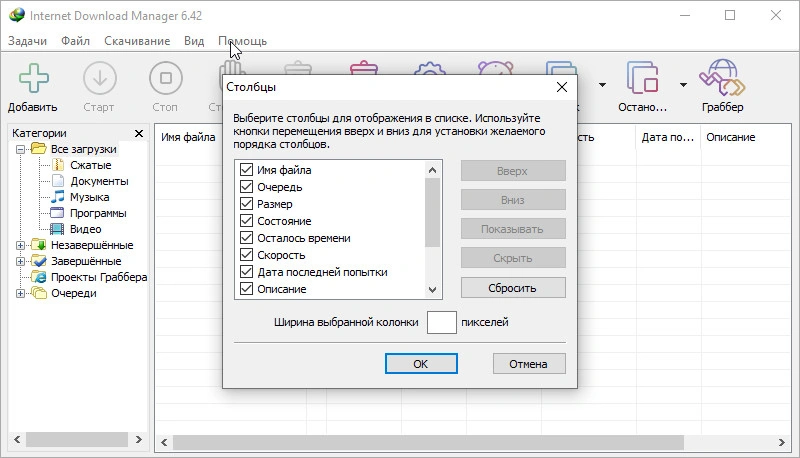Expand the Очереди tree node
Screen dimensions: 800x458
(21, 293)
